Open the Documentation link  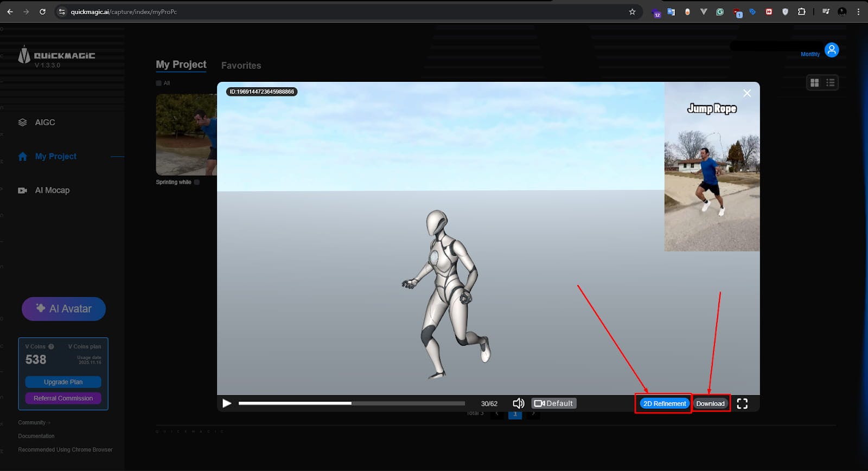36,436
